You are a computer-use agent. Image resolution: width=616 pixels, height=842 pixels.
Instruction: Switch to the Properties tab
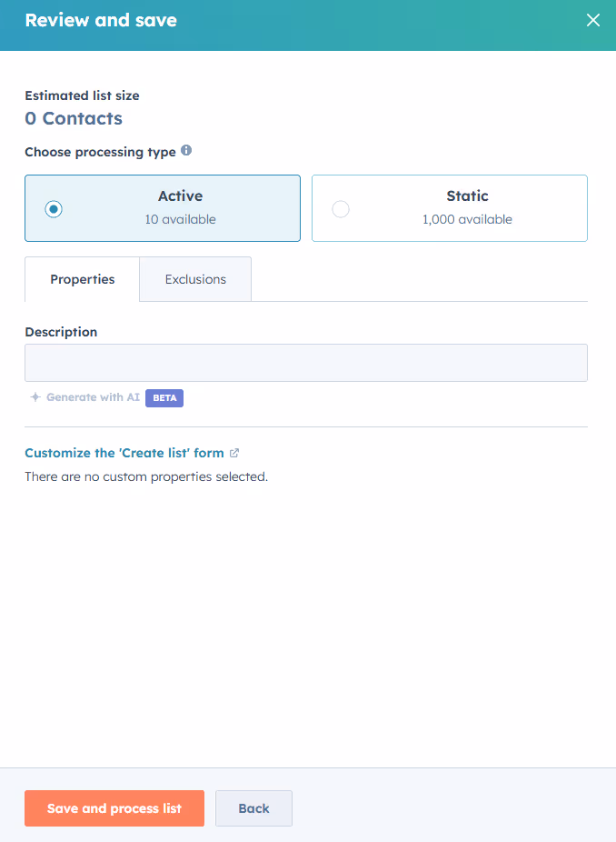pyautogui.click(x=82, y=278)
